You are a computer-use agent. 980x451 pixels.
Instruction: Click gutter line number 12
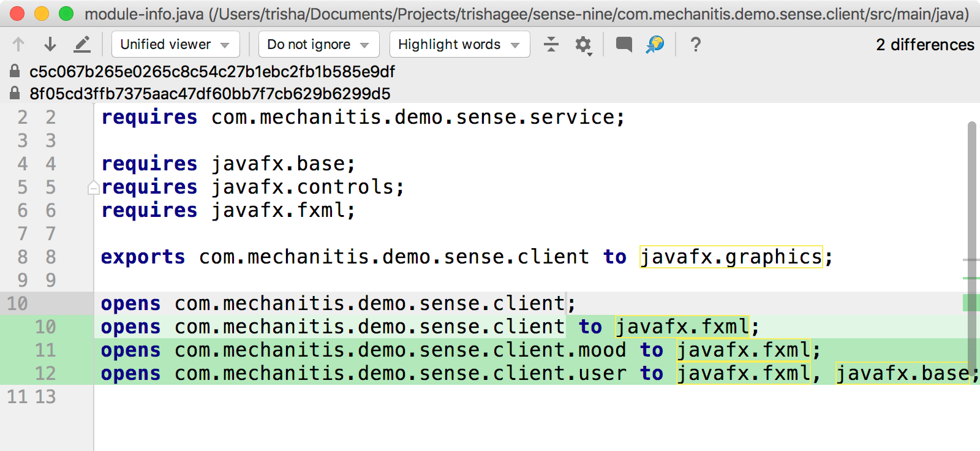coord(45,373)
